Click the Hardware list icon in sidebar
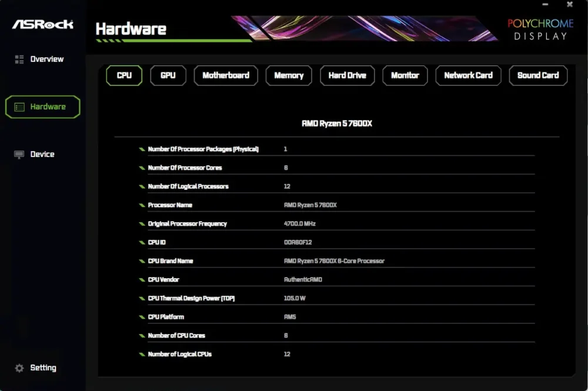Image resolution: width=588 pixels, height=391 pixels. point(19,107)
